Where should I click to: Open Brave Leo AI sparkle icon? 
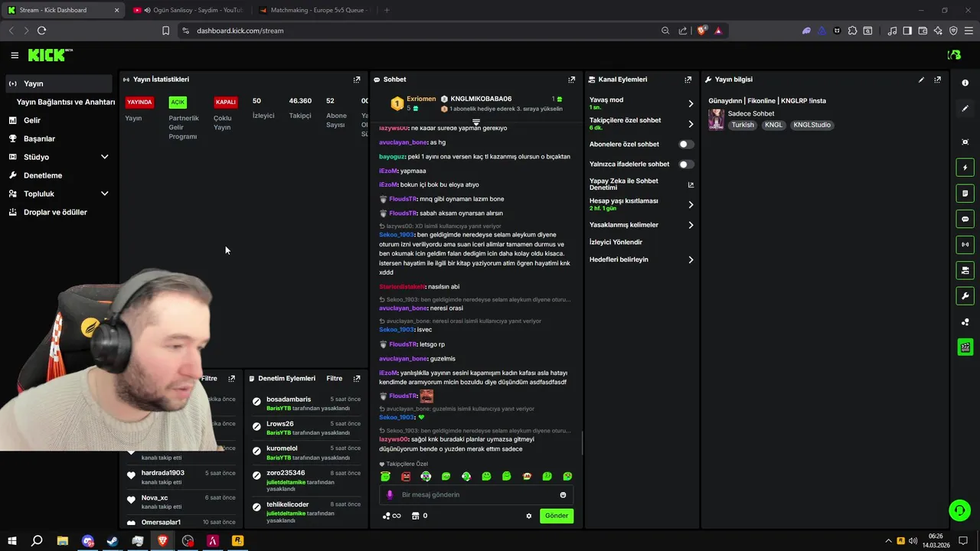tap(938, 31)
